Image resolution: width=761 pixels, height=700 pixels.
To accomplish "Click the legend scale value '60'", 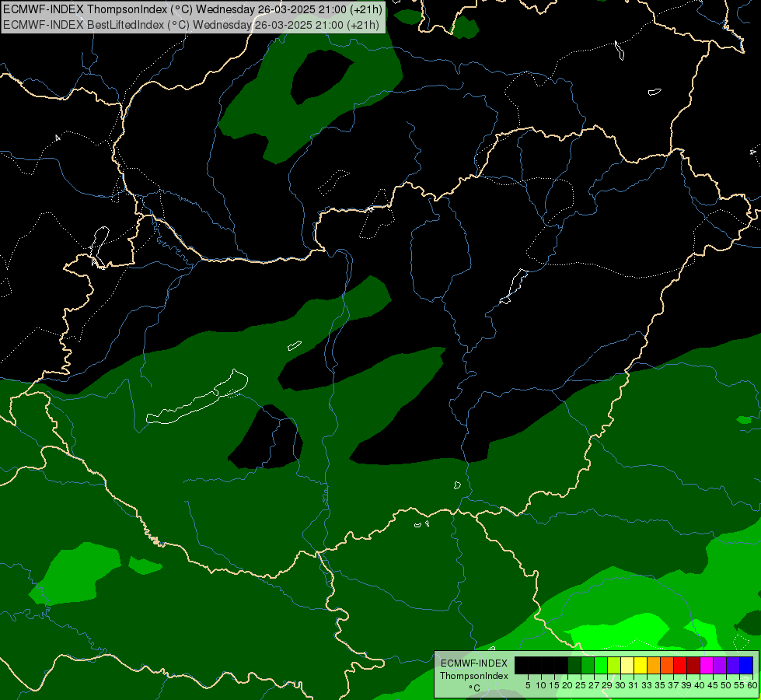I will tap(752, 685).
